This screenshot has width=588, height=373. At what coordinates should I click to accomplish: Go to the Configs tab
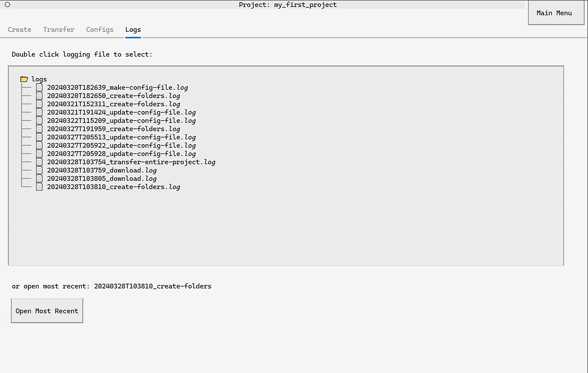100,30
